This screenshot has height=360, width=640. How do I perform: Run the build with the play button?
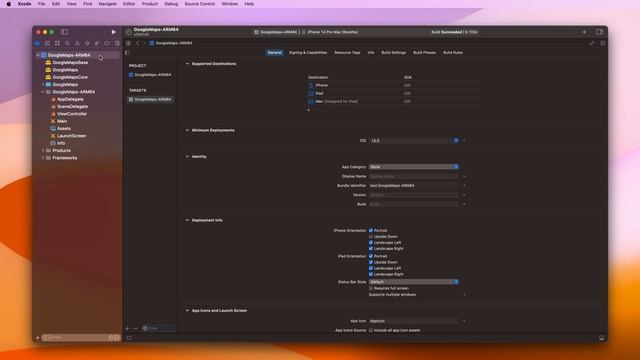coord(114,32)
